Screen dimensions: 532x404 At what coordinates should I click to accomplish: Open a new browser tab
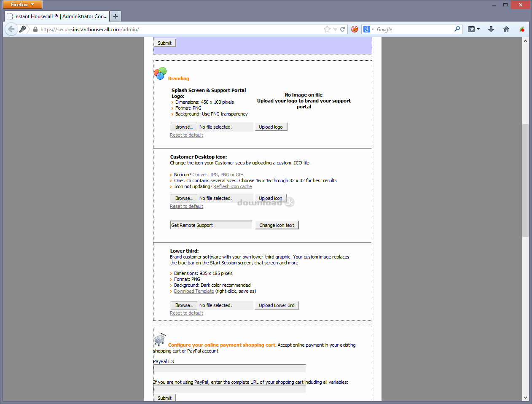pos(116,16)
